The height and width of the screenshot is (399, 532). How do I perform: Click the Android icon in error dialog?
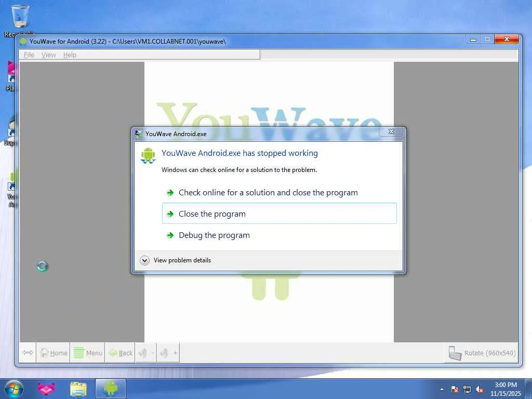pos(148,156)
